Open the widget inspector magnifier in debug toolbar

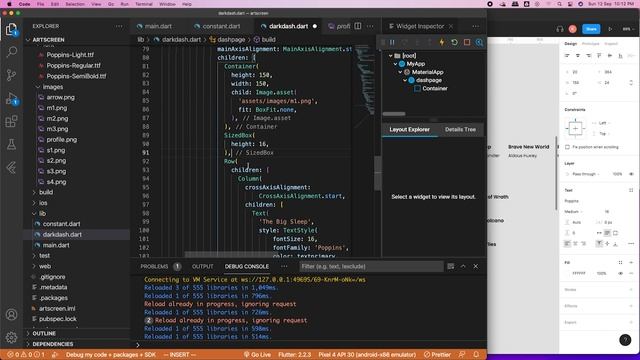479,42
